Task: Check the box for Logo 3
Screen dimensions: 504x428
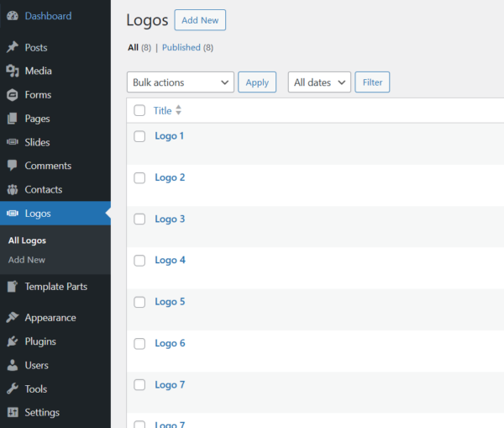Action: pyautogui.click(x=139, y=219)
